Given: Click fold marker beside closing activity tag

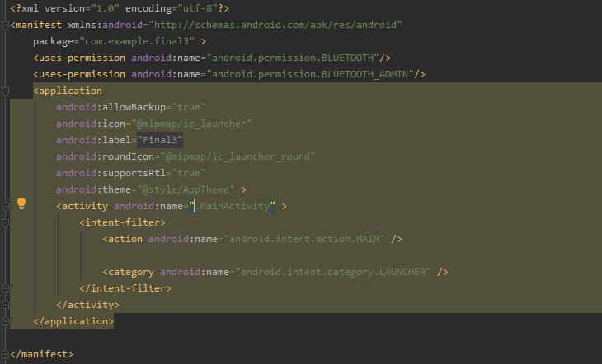Looking at the screenshot, I should point(5,305).
